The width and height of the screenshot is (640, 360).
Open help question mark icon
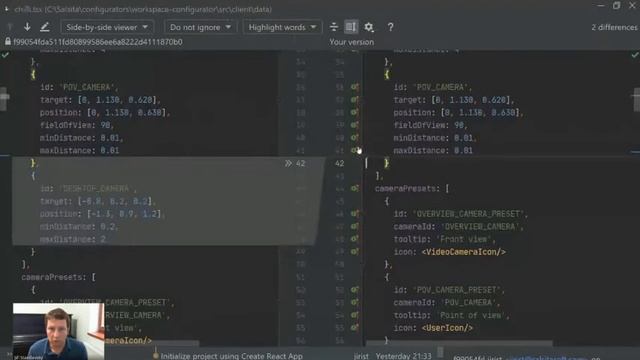(391, 27)
